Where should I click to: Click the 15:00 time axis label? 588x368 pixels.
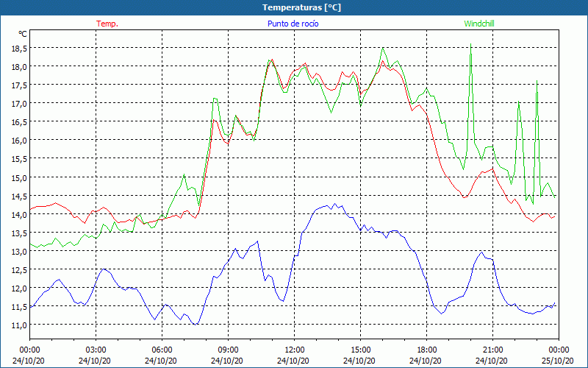pos(360,350)
